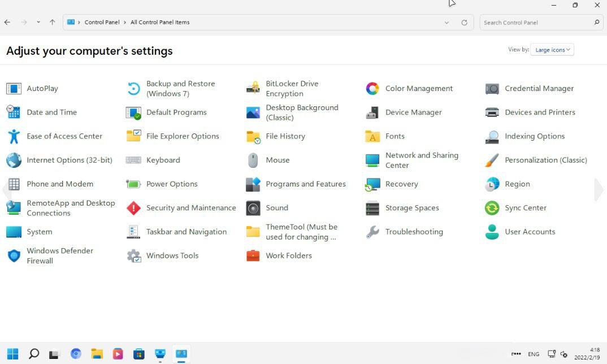Open the Keyboard icon

[x=133, y=160]
